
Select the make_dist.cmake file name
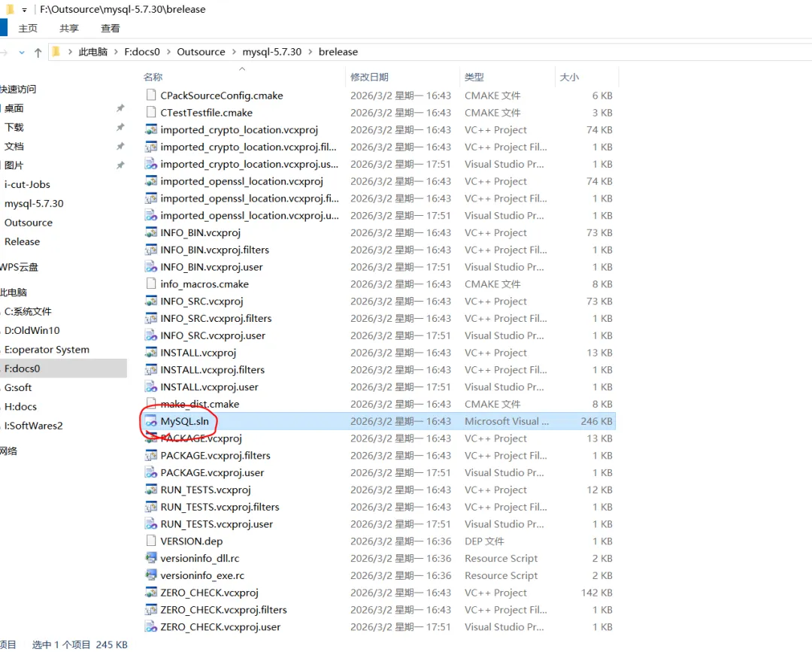(x=200, y=404)
